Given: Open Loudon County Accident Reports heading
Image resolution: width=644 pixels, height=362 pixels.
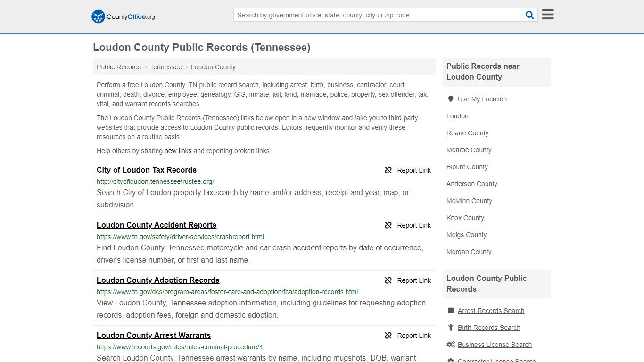Looking at the screenshot, I should pyautogui.click(x=157, y=225).
